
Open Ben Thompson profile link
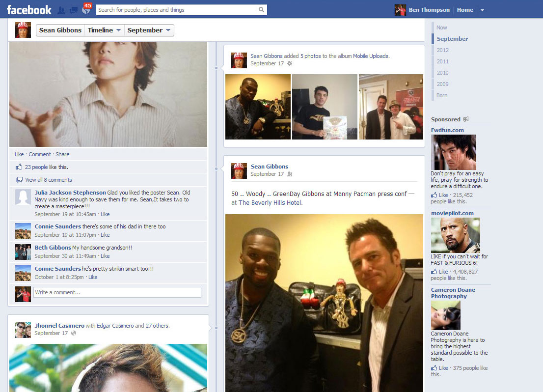[x=429, y=10]
